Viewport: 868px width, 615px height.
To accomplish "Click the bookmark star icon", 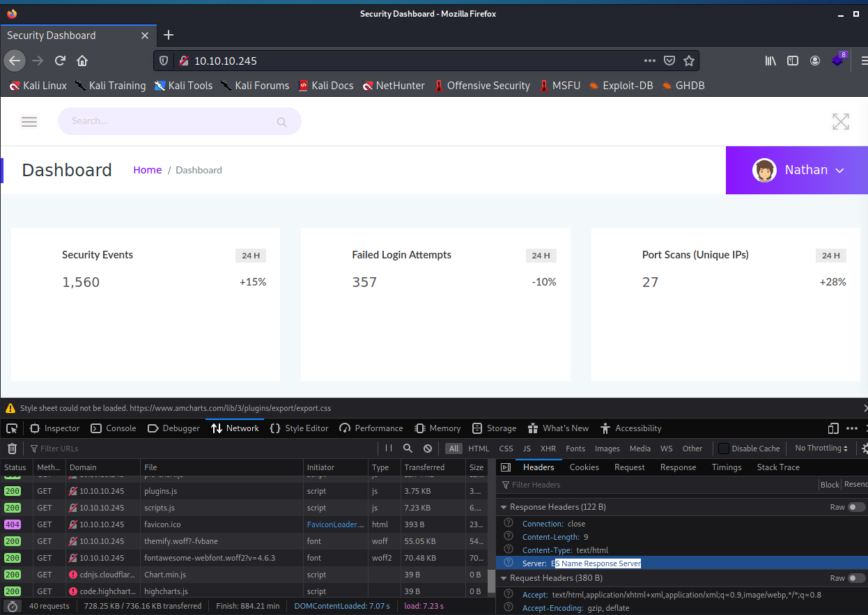I will [689, 61].
